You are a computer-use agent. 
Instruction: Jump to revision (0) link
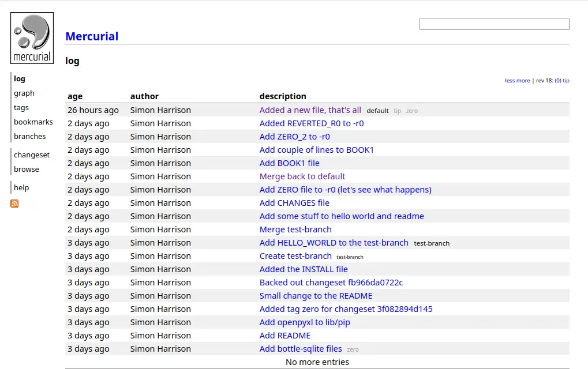(558, 81)
